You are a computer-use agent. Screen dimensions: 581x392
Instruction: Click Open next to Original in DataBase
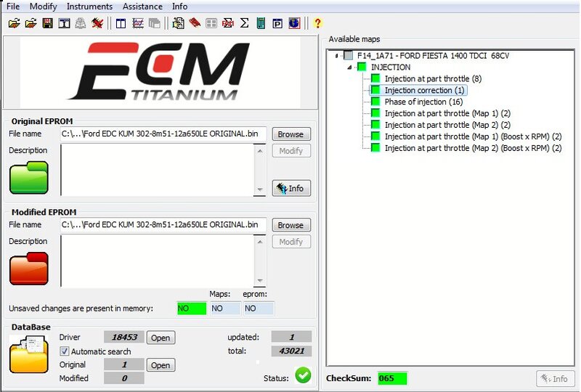tap(161, 365)
